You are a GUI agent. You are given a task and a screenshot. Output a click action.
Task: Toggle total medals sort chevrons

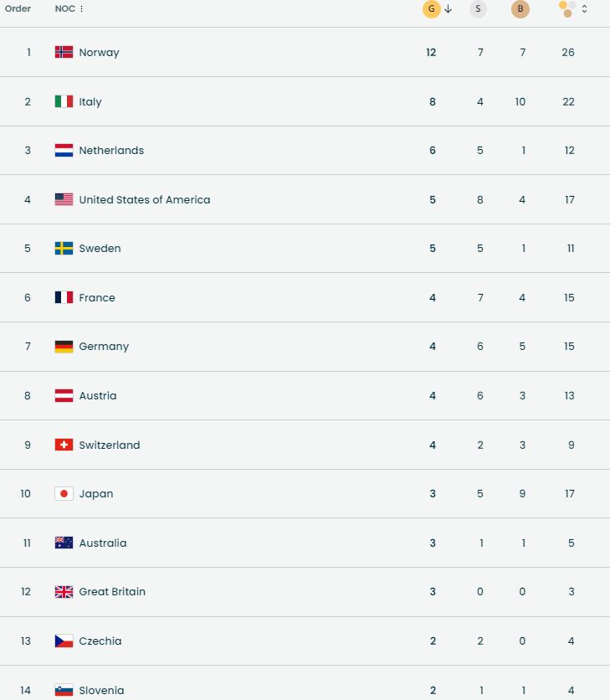pyautogui.click(x=584, y=9)
